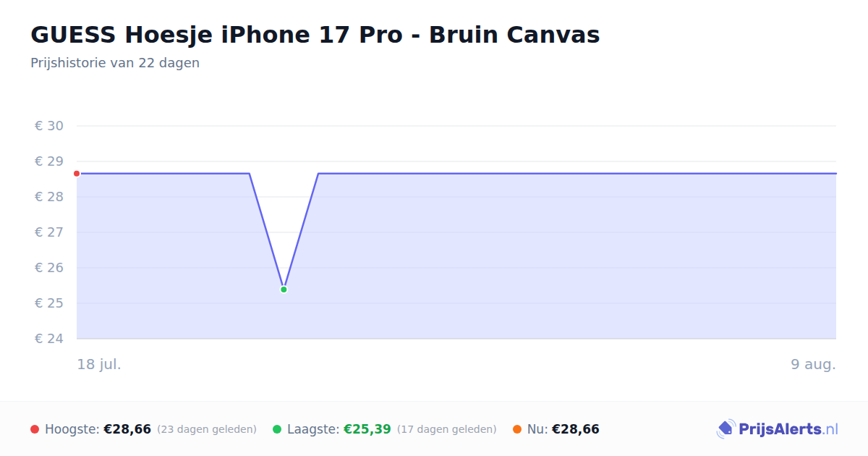868x456 pixels.
Task: Click the current price value next to Nu
Action: (x=576, y=429)
